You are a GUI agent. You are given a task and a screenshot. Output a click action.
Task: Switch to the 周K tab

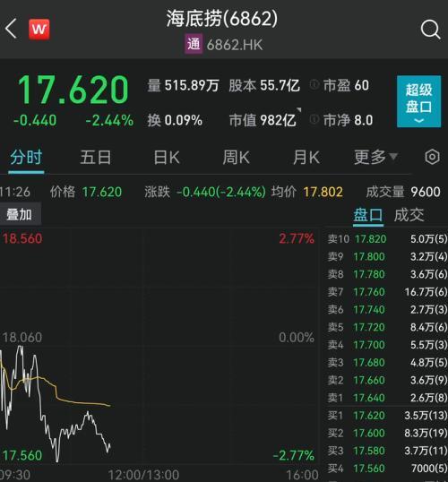(x=236, y=158)
